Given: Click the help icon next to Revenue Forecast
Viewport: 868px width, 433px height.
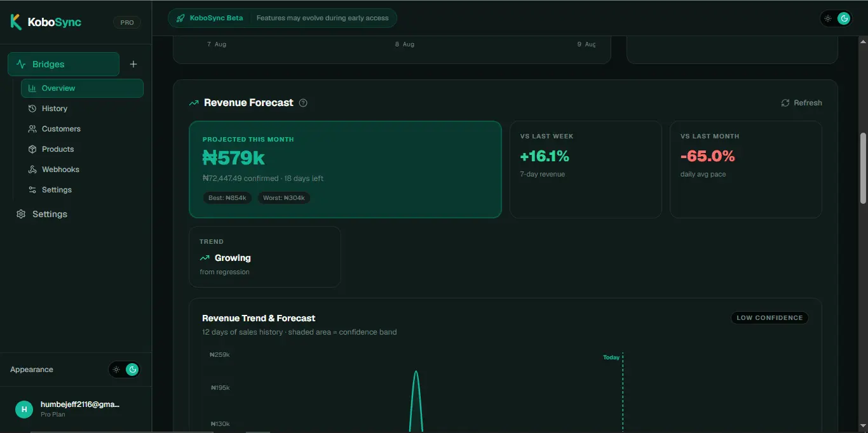Looking at the screenshot, I should tap(303, 103).
